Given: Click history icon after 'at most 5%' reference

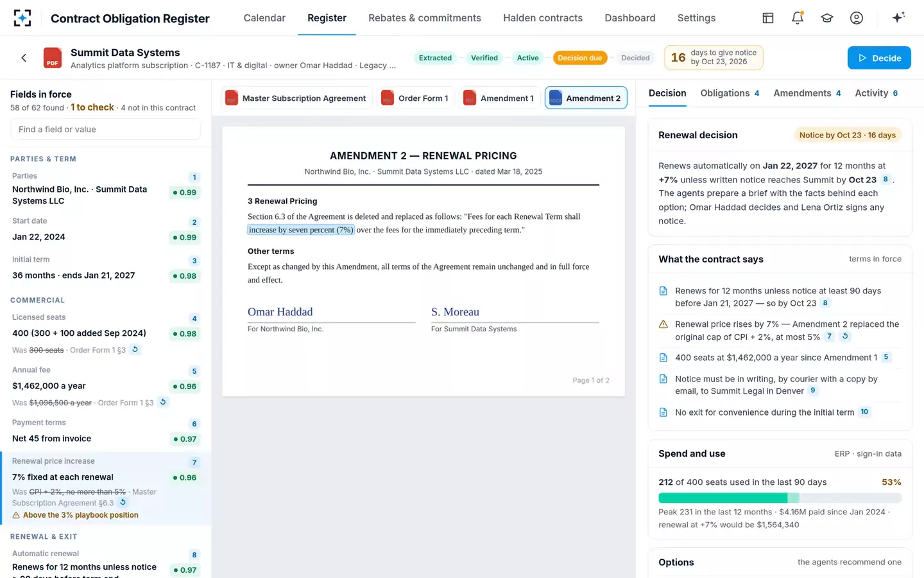Looking at the screenshot, I should (x=845, y=336).
